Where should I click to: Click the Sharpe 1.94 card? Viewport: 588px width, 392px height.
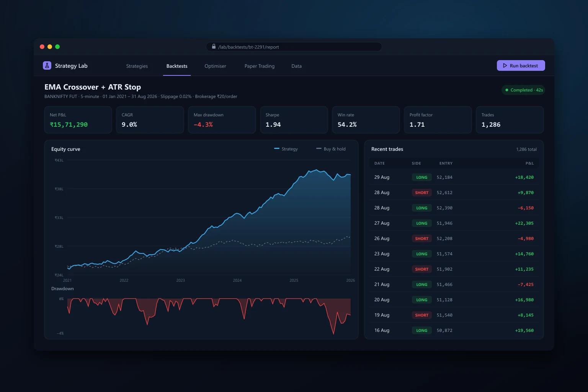click(x=294, y=120)
